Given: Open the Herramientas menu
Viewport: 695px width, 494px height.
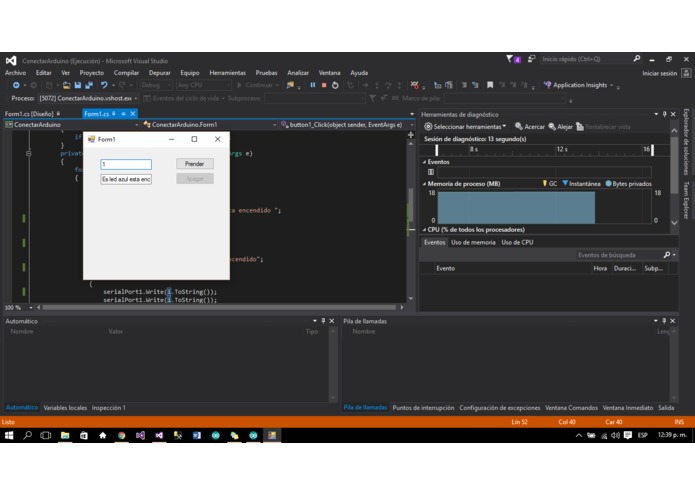Looking at the screenshot, I should point(227,73).
